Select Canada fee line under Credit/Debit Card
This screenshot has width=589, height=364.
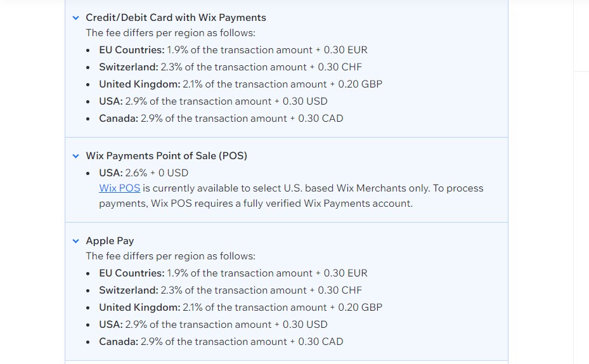pos(221,119)
